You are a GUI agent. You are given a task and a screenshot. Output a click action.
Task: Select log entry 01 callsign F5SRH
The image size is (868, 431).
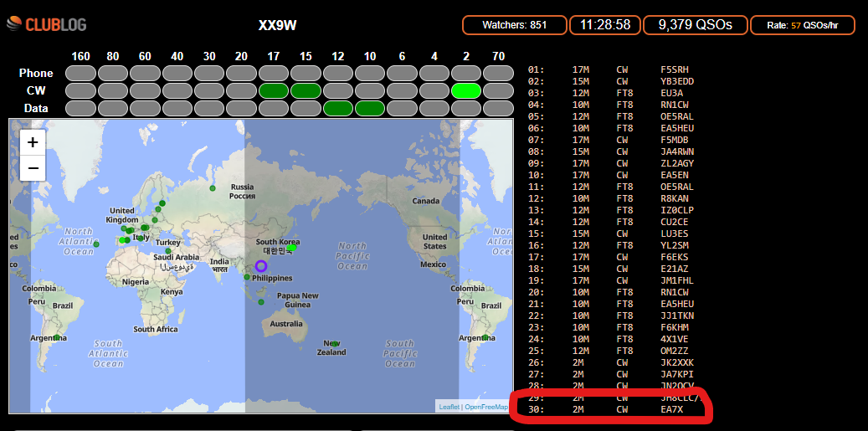click(675, 69)
